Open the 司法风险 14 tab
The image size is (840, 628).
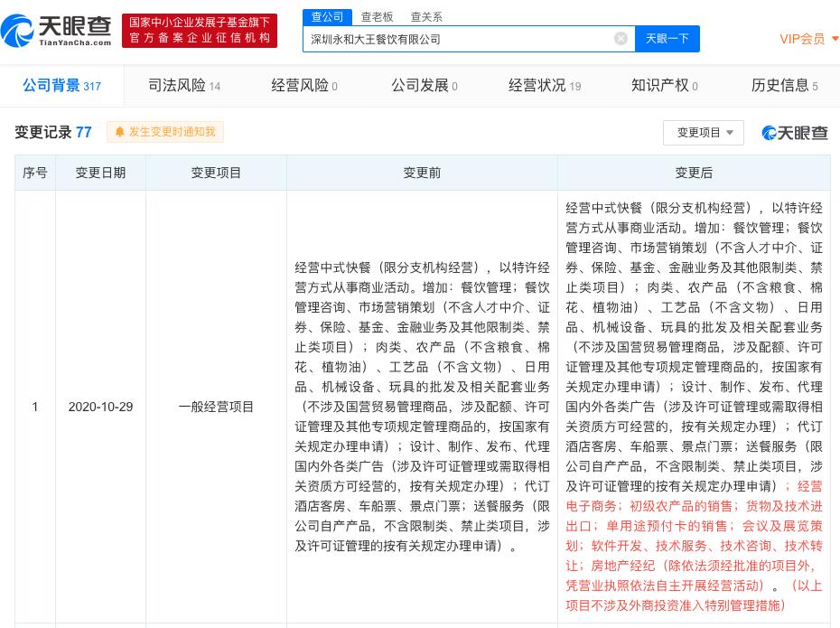(183, 85)
